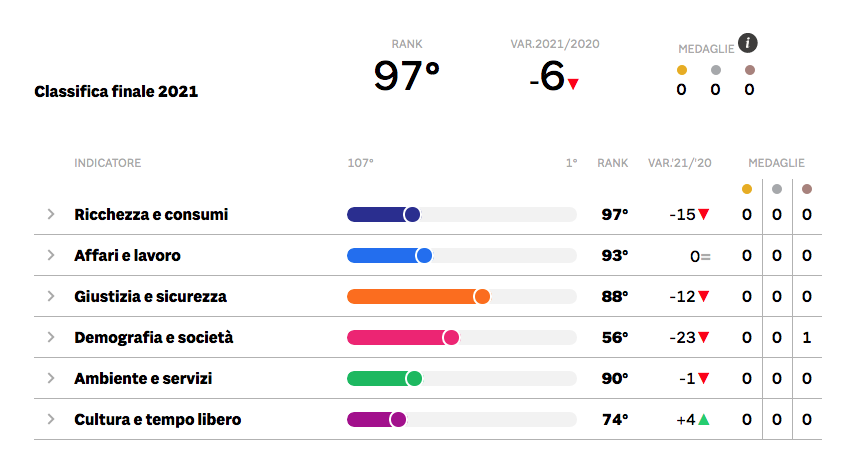865x466 pixels.
Task: Click the gold medal column header dot
Action: click(747, 189)
